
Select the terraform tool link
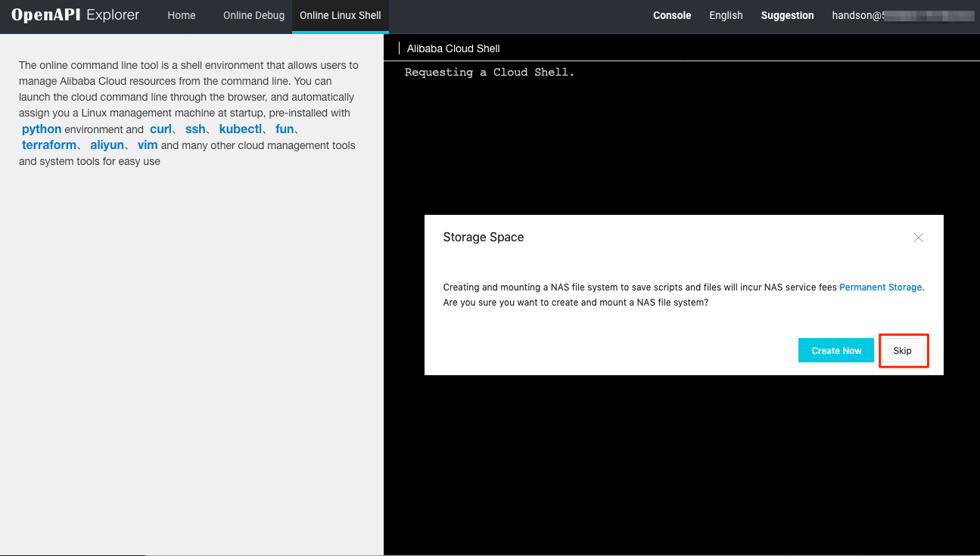48,144
